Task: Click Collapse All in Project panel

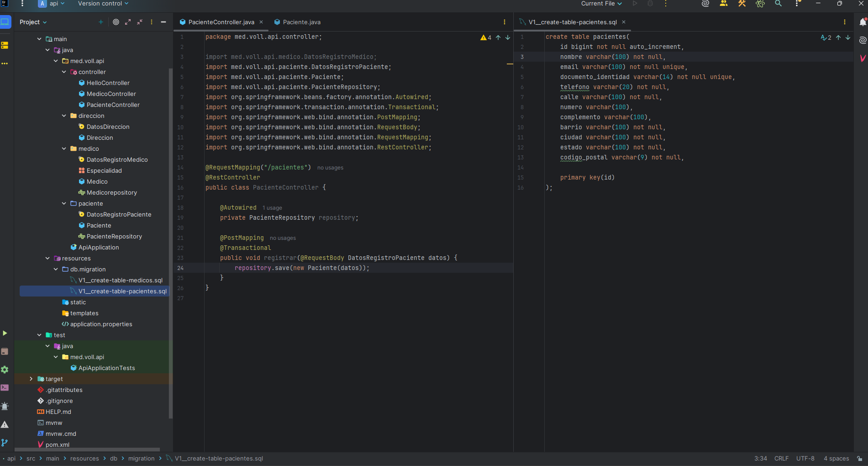Action: (140, 22)
